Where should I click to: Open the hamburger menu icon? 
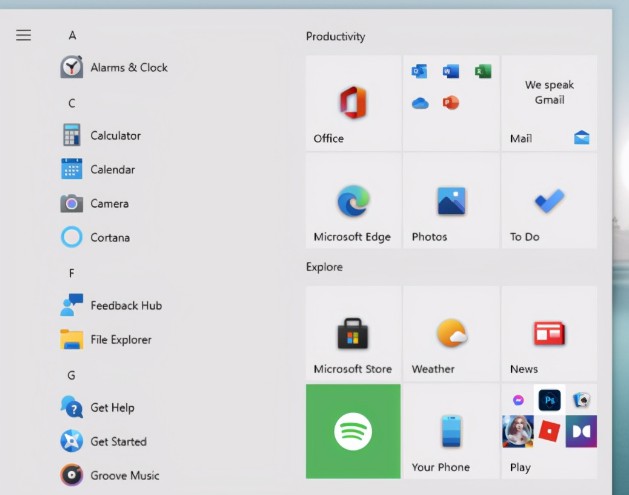(x=23, y=35)
